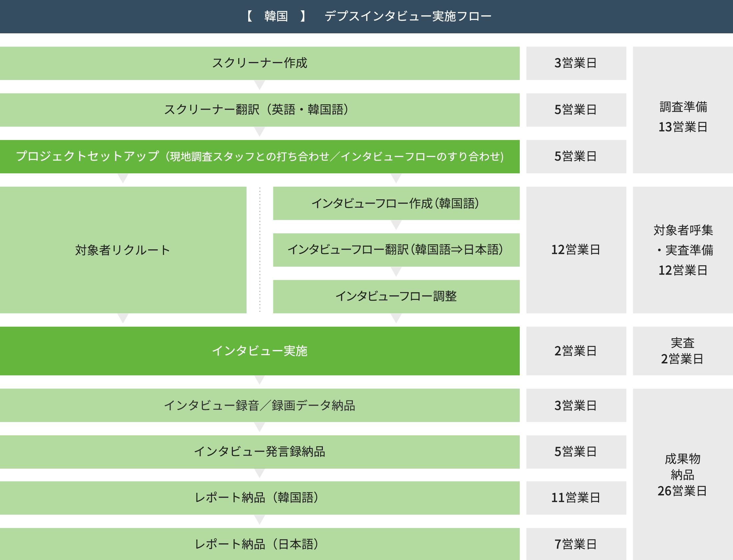
Task: Click インタビュー録音／録画データ納品 step
Action: click(x=260, y=405)
